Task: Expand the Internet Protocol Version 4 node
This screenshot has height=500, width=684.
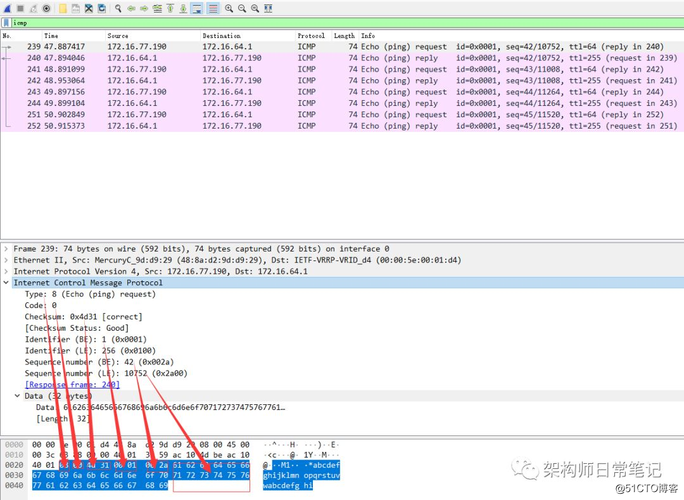Action: (x=6, y=271)
